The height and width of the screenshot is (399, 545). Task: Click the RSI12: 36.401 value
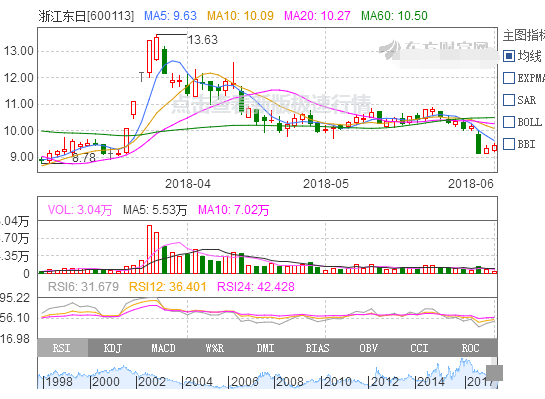[x=168, y=287]
